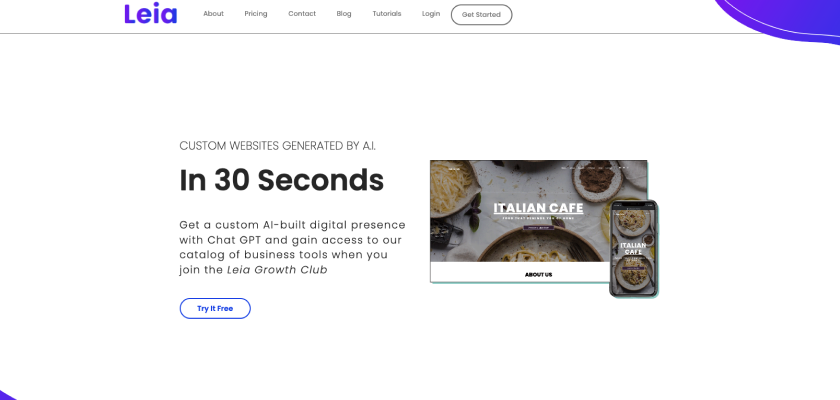Viewport: 840px width, 400px height.
Task: Click the desktop Italian Cafe website preview
Action: coord(538,221)
